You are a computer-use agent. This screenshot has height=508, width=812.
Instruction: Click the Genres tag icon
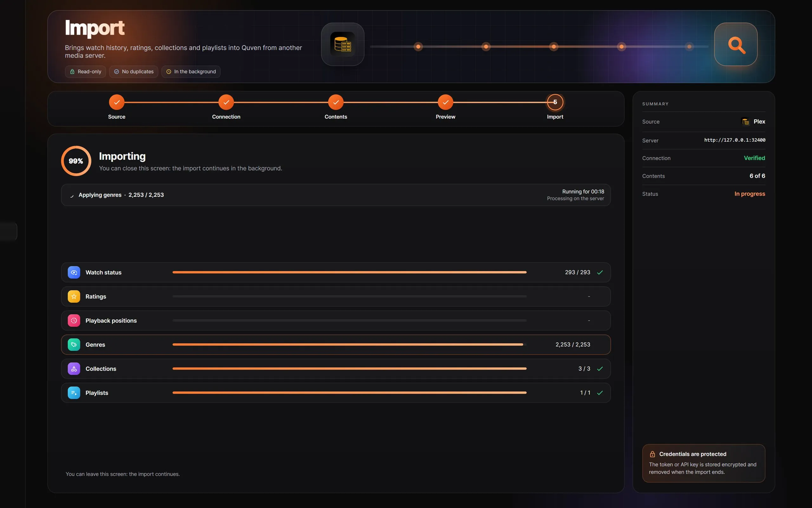(74, 345)
